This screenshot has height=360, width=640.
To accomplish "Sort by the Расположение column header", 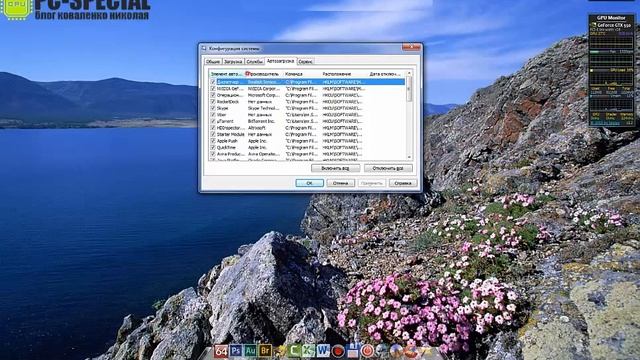I will (x=344, y=74).
